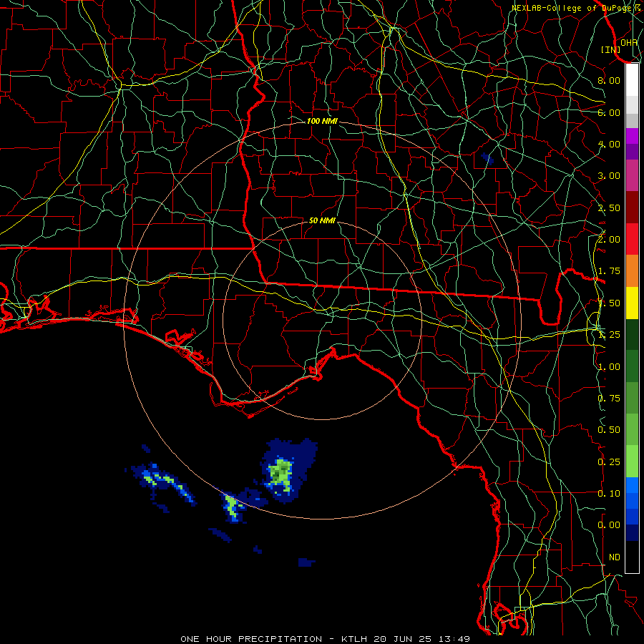Click the 2.00 legend value
The image size is (644, 644).
[609, 240]
